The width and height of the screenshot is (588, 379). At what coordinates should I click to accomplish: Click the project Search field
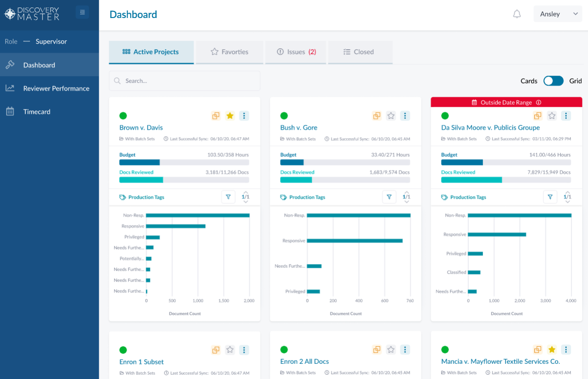184,81
